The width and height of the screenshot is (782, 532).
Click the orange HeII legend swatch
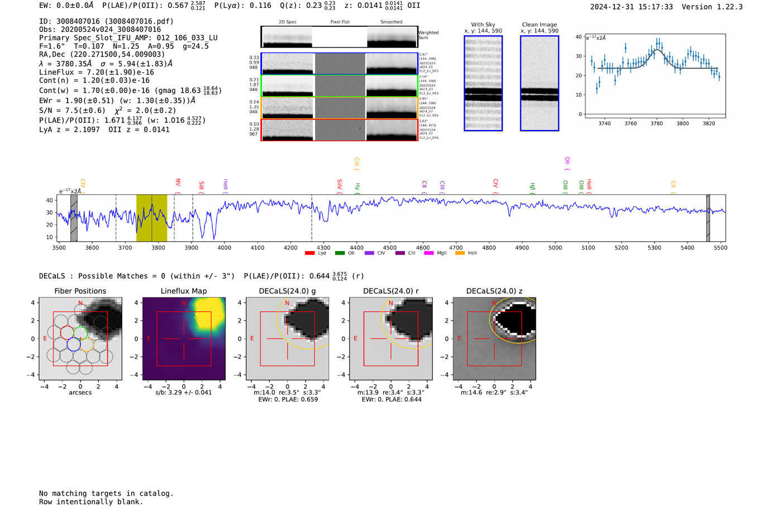coord(460,253)
